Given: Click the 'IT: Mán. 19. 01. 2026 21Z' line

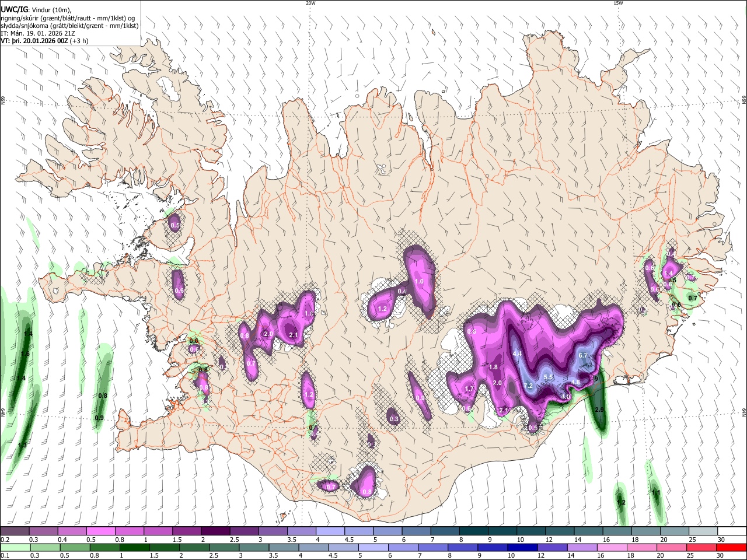Looking at the screenshot, I should (x=37, y=33).
